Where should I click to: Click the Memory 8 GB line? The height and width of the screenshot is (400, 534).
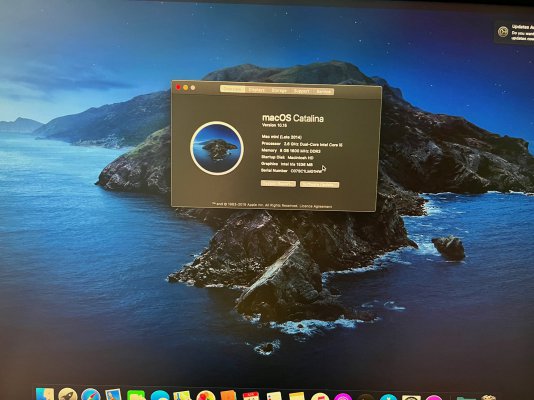291,150
